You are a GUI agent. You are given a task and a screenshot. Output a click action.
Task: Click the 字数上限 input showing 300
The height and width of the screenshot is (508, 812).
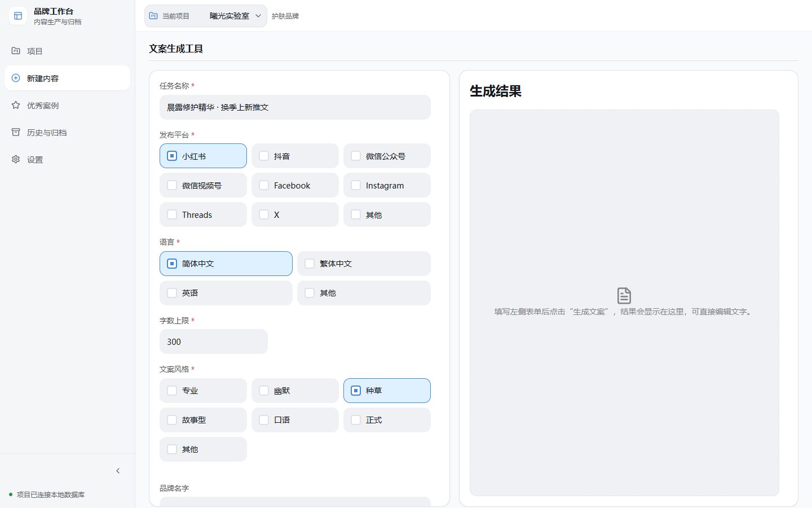[x=214, y=341]
